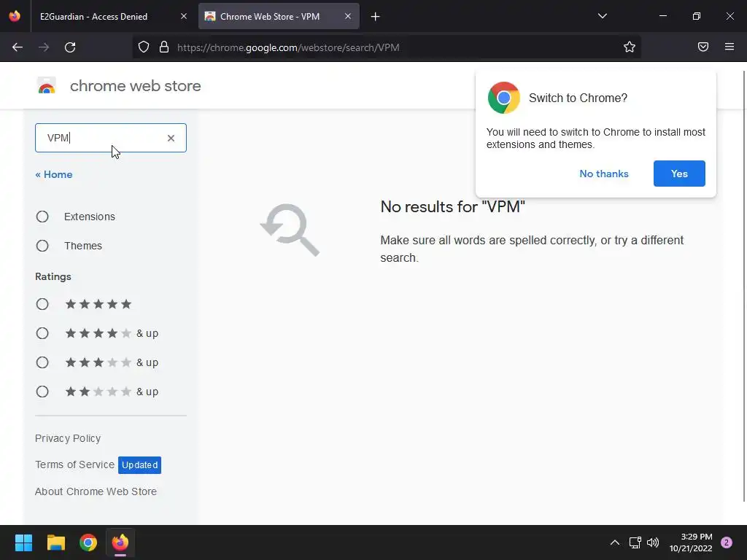Viewport: 747px width, 560px height.
Task: Click the page vertical scrollbar
Action: click(744, 286)
